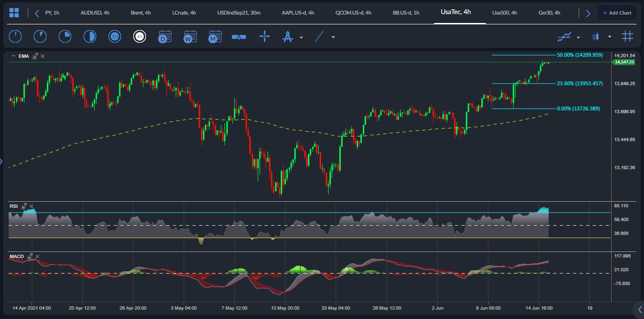Select the line drawing tool
The height and width of the screenshot is (319, 644).
(x=319, y=37)
